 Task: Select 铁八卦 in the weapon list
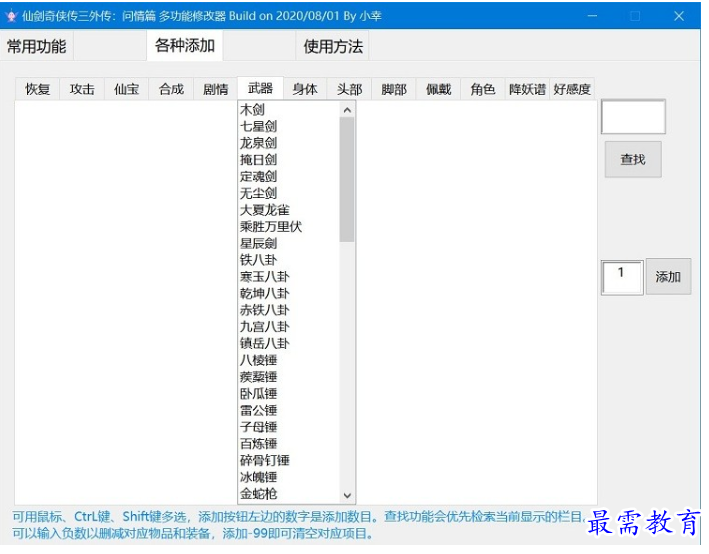258,260
